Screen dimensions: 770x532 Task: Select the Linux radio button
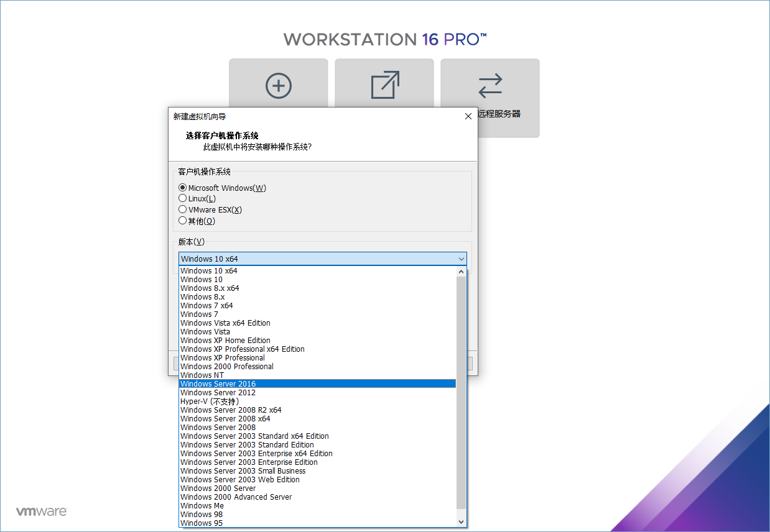tap(182, 198)
